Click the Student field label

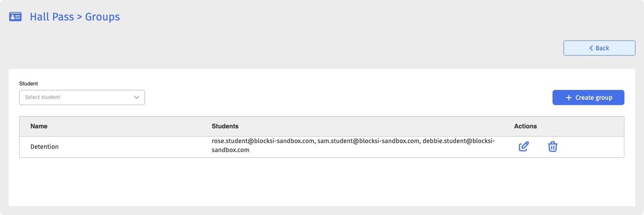(29, 83)
